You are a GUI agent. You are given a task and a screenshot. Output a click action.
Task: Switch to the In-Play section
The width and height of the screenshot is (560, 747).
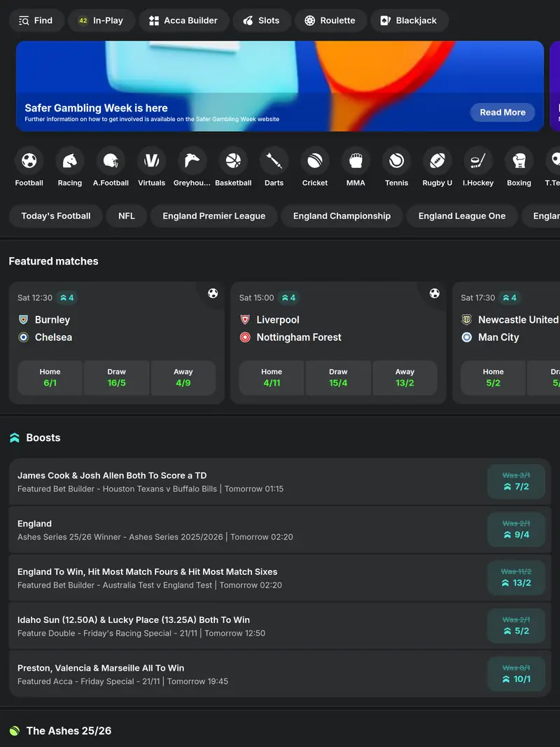101,20
